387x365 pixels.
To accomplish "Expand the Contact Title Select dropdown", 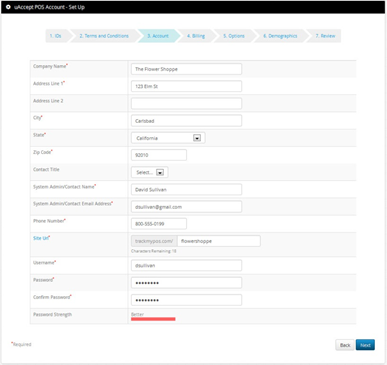I will point(150,172).
